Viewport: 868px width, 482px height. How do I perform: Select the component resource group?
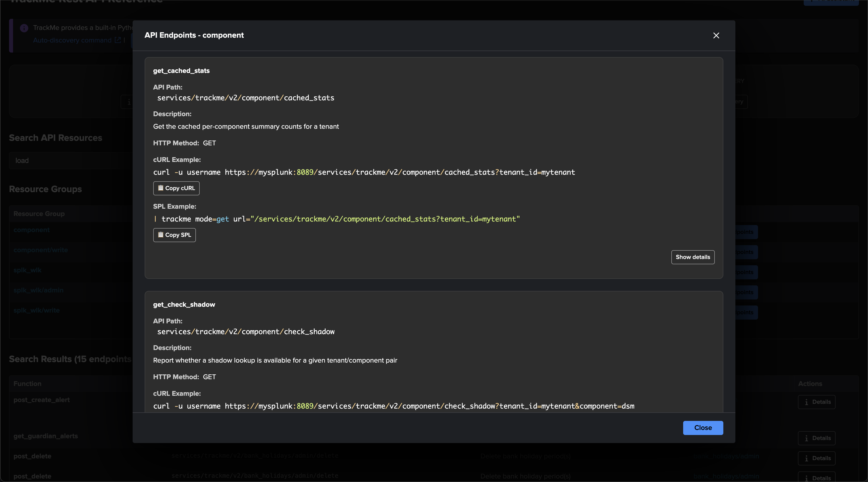pos(31,230)
